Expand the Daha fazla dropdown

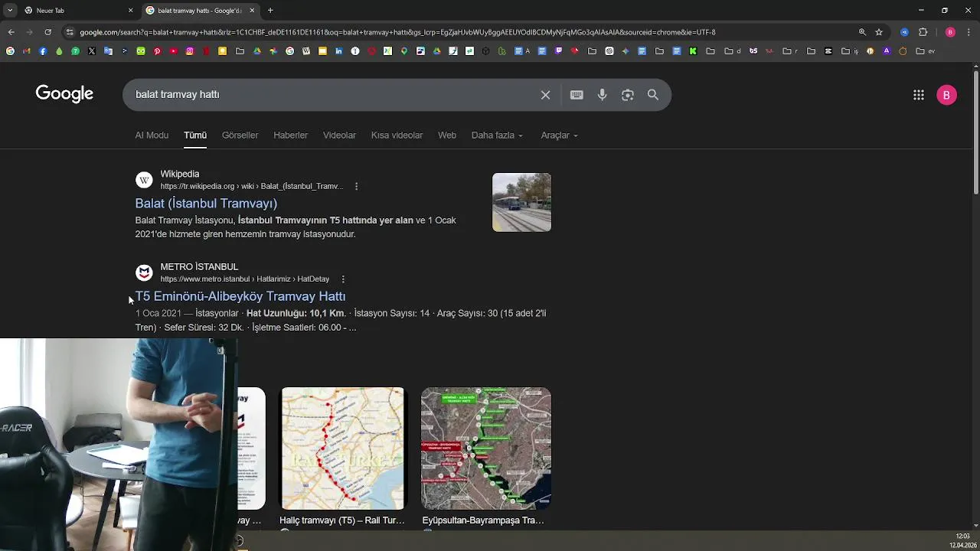pos(497,135)
